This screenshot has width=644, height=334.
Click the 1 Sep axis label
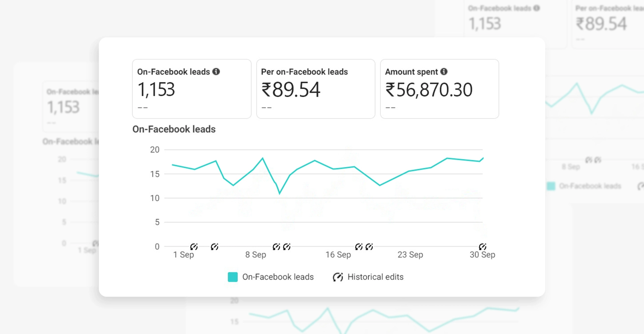click(183, 255)
